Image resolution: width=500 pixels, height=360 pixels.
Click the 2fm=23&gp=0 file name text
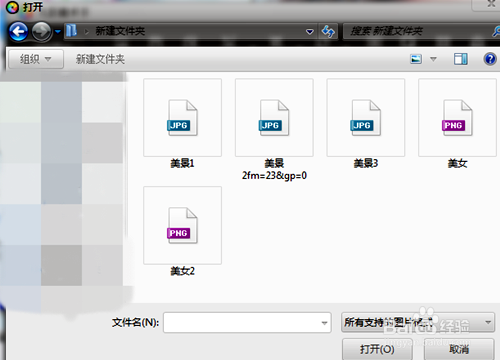click(274, 176)
